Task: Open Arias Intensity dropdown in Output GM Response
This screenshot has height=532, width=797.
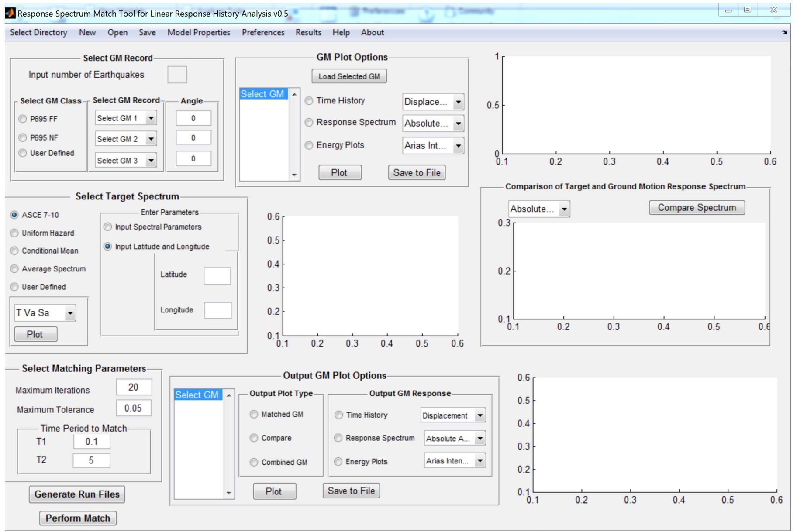Action: click(454, 461)
